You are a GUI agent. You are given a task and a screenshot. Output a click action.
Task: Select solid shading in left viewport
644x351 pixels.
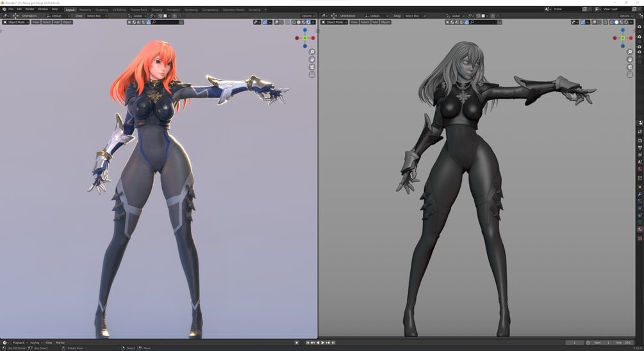pos(299,22)
